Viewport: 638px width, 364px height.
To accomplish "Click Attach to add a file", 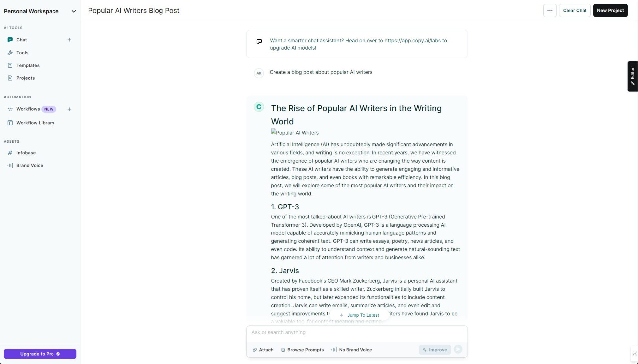I will click(x=263, y=350).
